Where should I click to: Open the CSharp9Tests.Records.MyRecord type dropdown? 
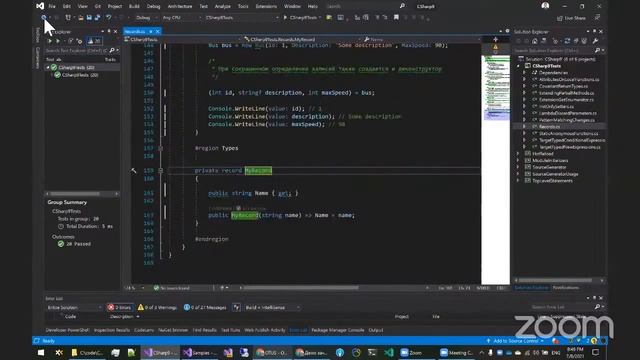[x=301, y=40]
